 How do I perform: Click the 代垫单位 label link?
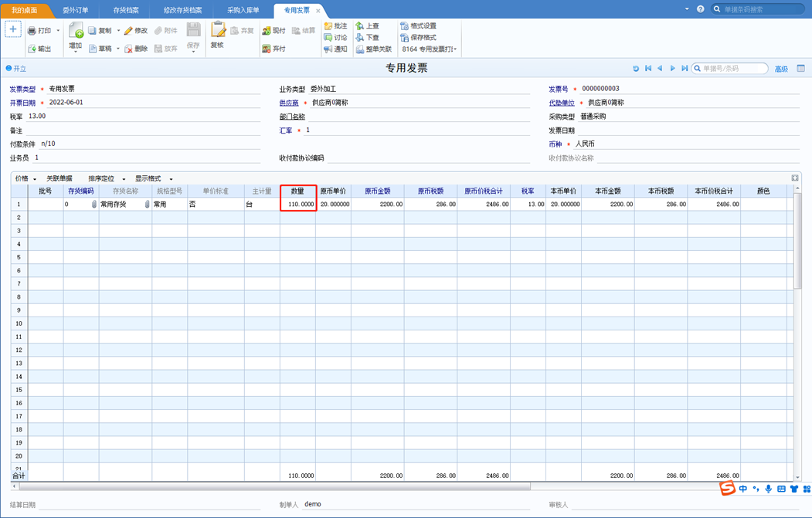(x=562, y=103)
